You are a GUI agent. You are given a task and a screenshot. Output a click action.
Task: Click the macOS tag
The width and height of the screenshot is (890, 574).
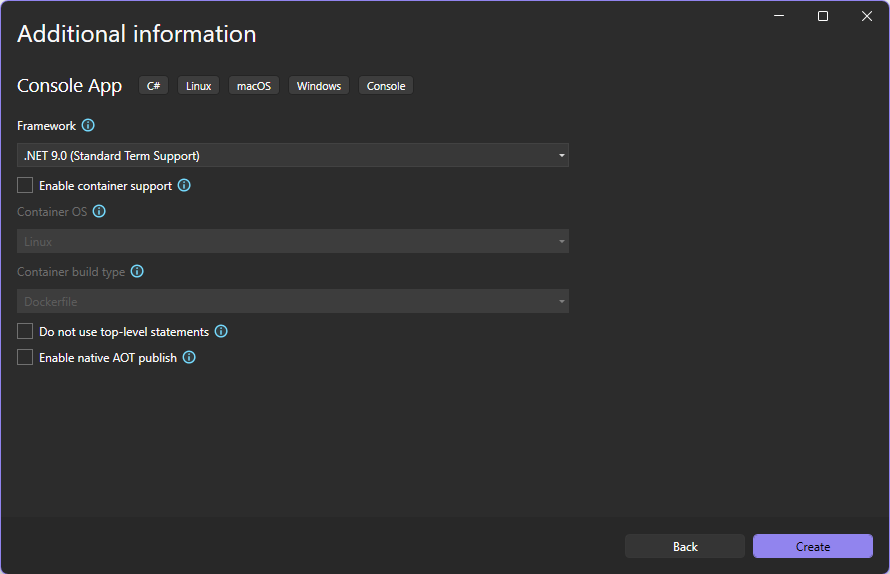pos(254,86)
